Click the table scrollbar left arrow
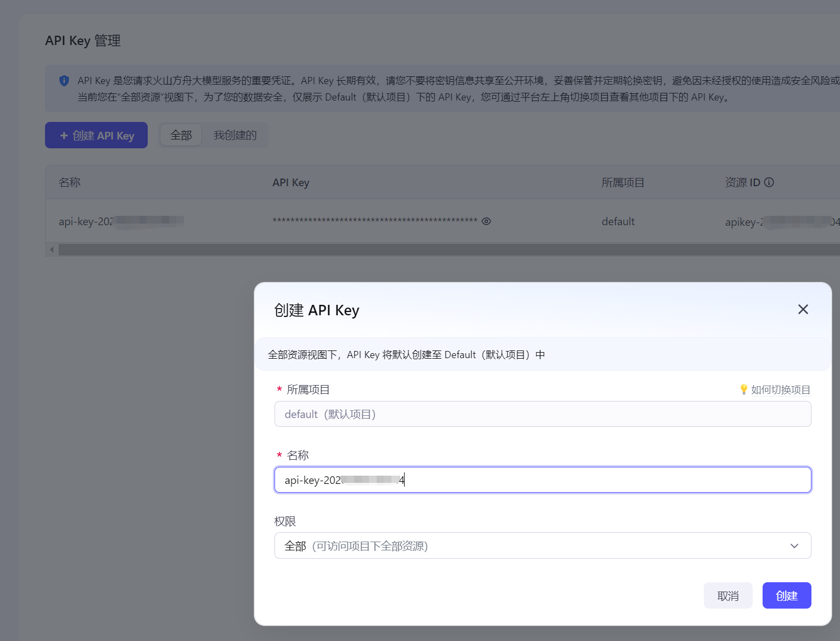 pyautogui.click(x=52, y=250)
